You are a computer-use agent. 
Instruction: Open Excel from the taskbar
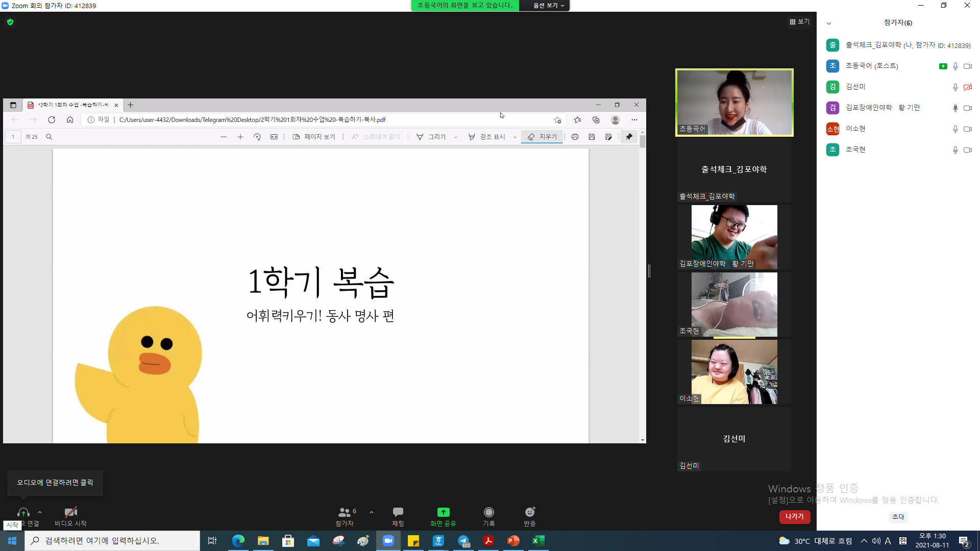coord(538,541)
